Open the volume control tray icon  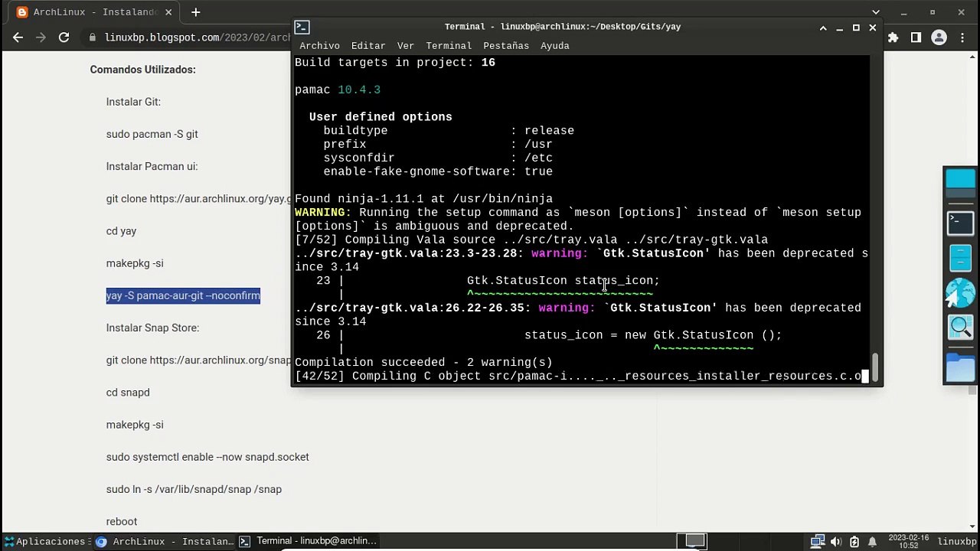[836, 541]
